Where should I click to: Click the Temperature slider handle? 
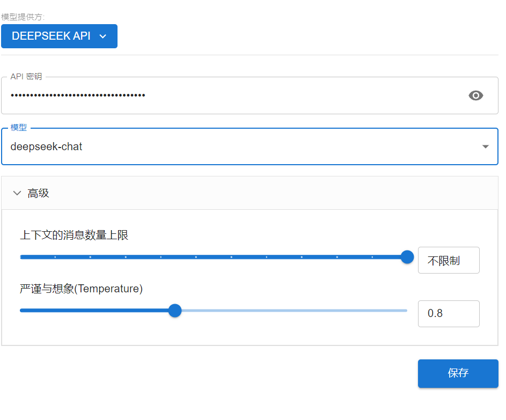175,311
